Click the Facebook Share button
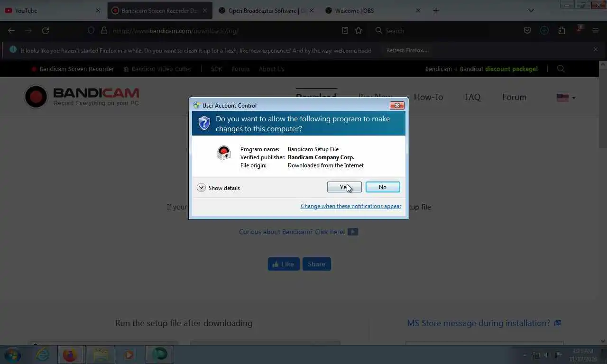 [317, 264]
